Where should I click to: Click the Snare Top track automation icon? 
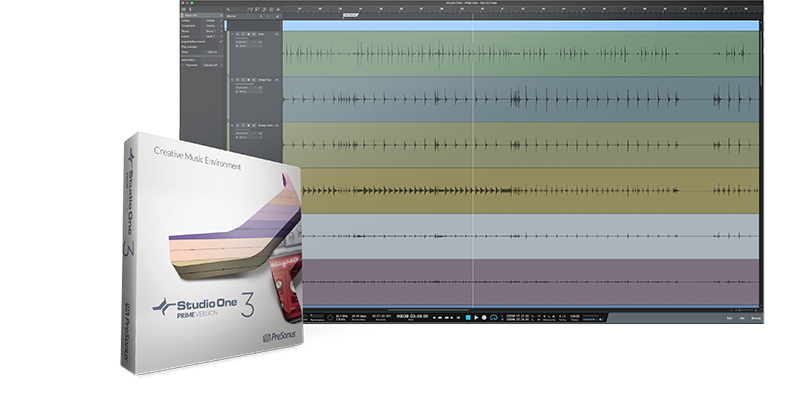[x=277, y=80]
